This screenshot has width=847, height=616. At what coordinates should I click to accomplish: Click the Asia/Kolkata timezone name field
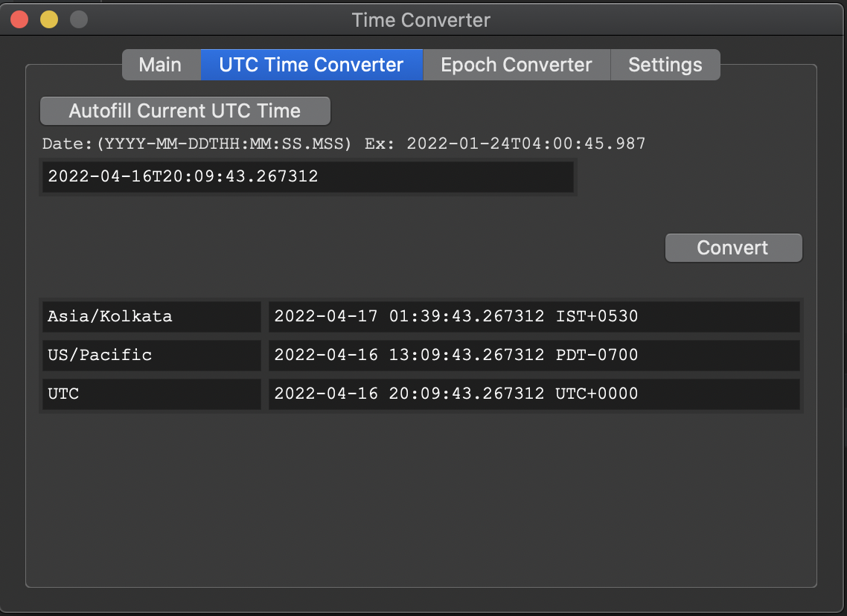point(152,316)
